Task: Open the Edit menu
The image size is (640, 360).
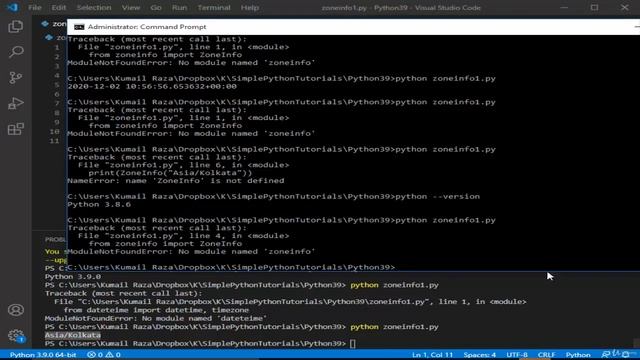Action: pyautogui.click(x=58, y=8)
